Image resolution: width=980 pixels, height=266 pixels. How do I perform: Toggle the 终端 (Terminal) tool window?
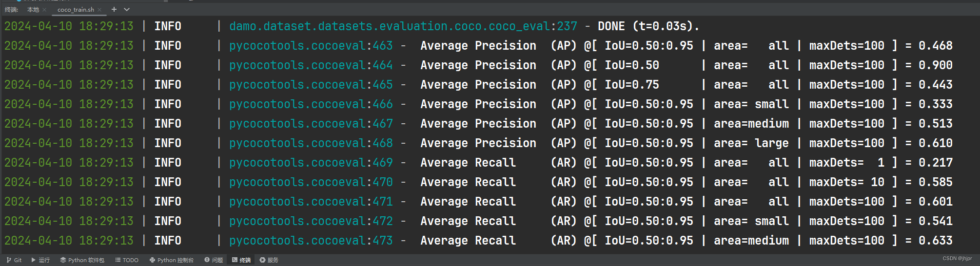[241, 260]
